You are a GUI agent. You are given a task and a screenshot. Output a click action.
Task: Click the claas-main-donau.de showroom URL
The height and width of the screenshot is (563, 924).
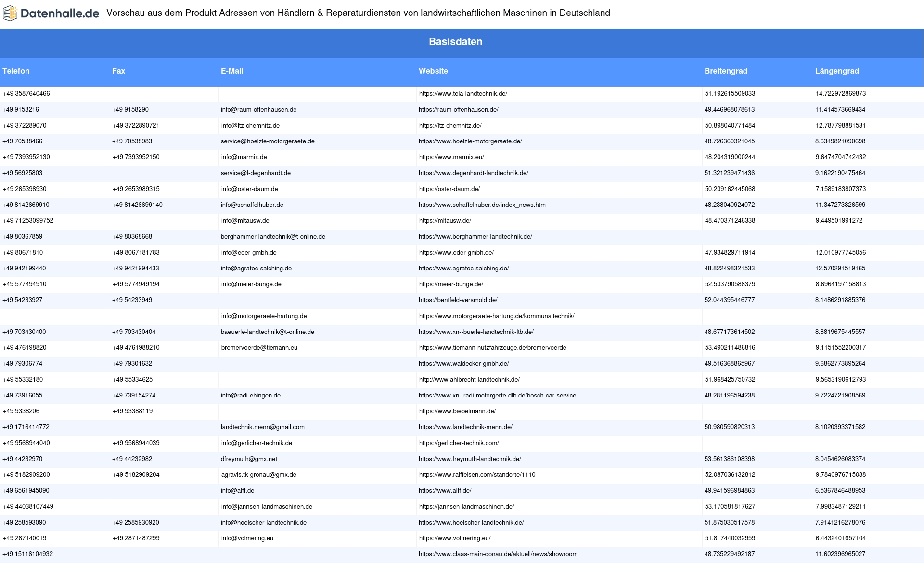498,554
